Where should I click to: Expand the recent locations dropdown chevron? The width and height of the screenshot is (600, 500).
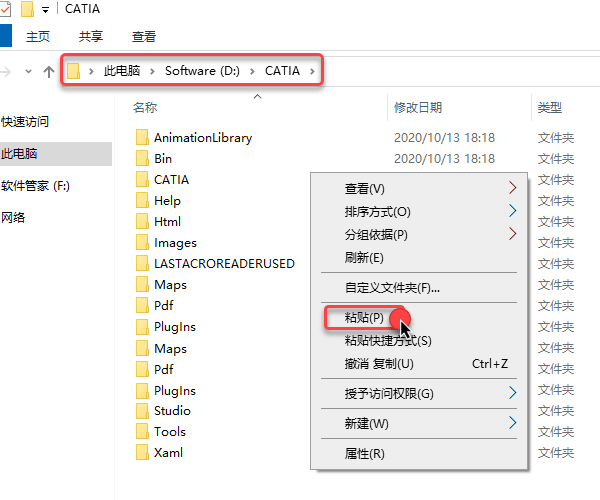click(28, 71)
